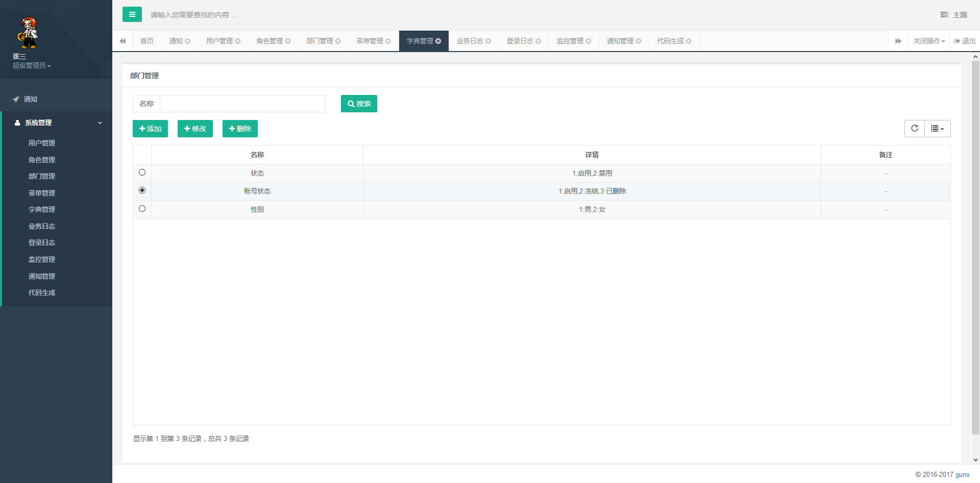The image size is (980, 483).
Task: Click the 添加 add button
Action: point(150,129)
